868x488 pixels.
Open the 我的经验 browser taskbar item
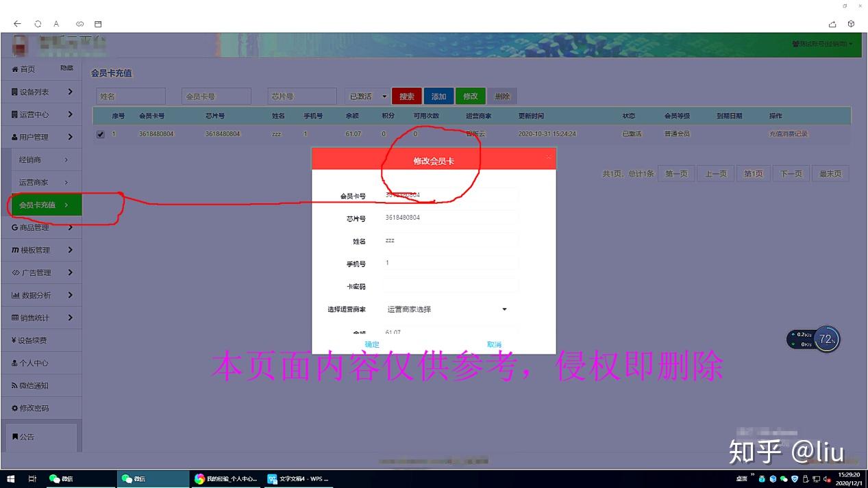coord(226,479)
